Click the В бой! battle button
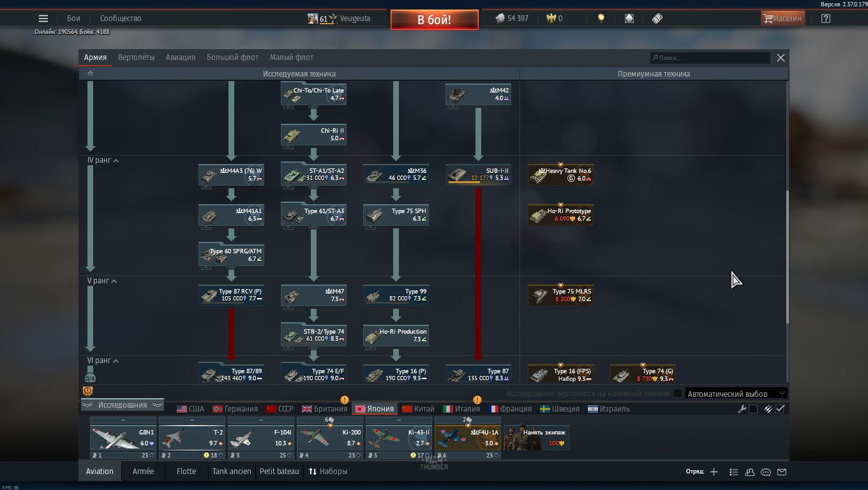This screenshot has height=490, width=868. 435,20
